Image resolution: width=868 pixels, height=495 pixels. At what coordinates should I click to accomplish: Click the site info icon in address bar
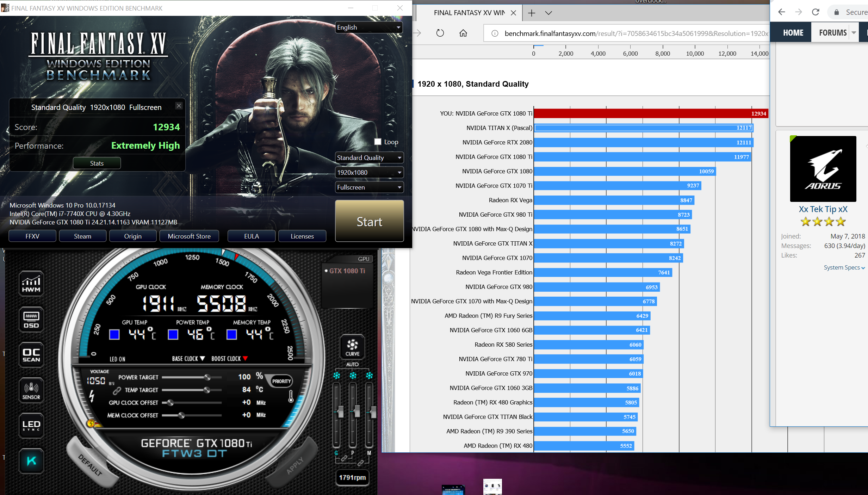click(x=495, y=33)
